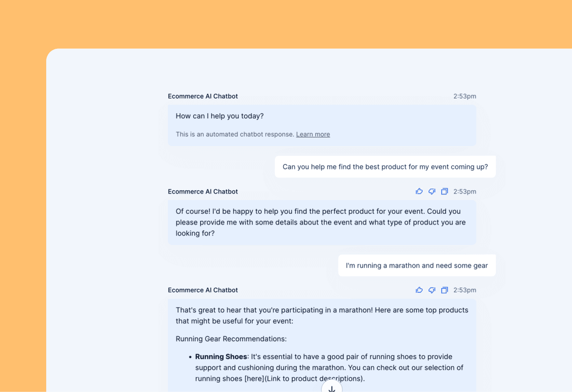The height and width of the screenshot is (392, 572).
Task: Open the Learn more link
Action: [313, 134]
